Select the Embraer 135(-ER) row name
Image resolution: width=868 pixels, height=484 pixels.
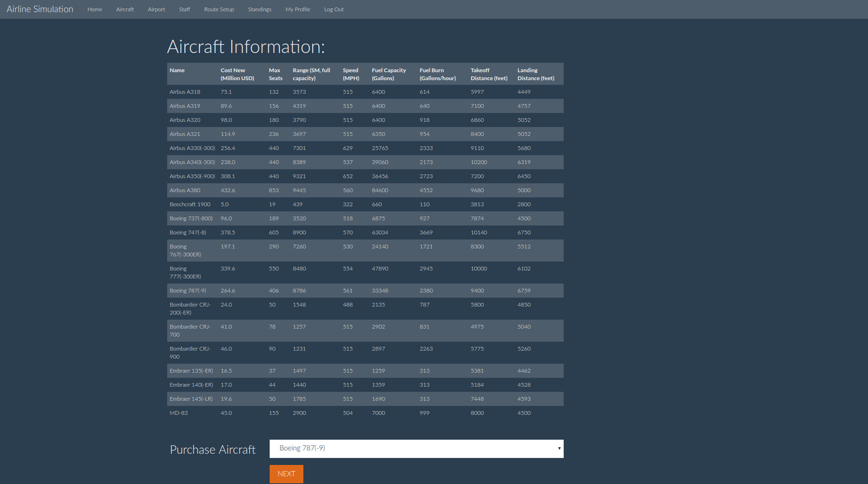pyautogui.click(x=191, y=371)
